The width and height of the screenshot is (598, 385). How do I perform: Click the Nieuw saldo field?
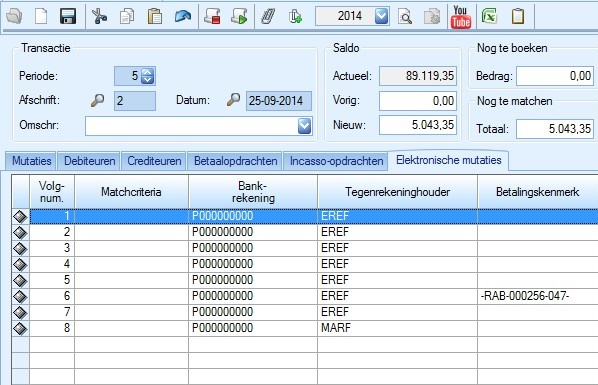[418, 125]
